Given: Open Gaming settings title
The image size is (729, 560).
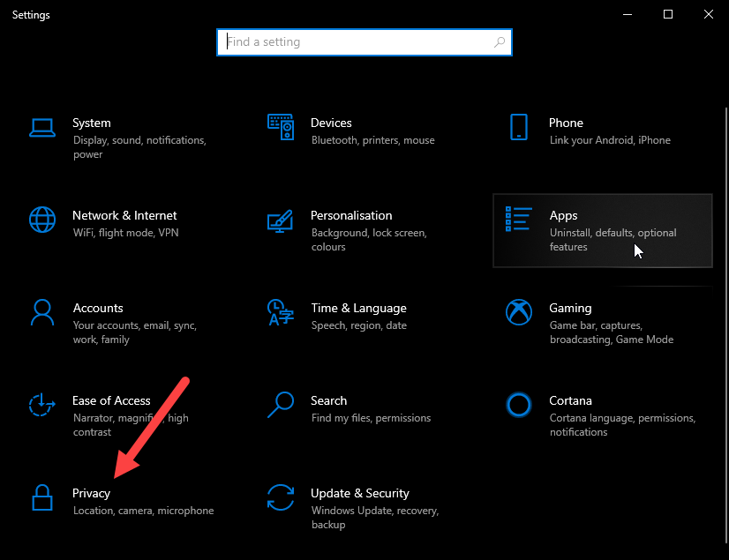Looking at the screenshot, I should (570, 308).
